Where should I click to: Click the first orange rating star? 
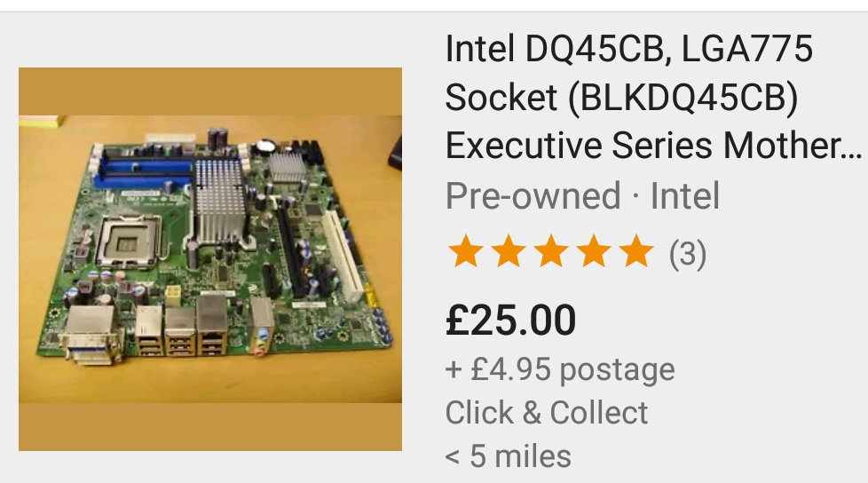466,253
